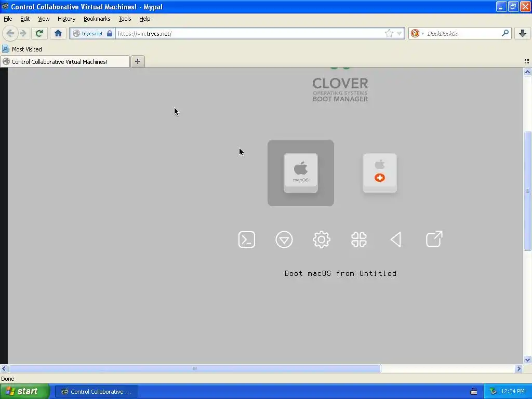Open the History menu
This screenshot has height=399, width=532.
[x=66, y=19]
